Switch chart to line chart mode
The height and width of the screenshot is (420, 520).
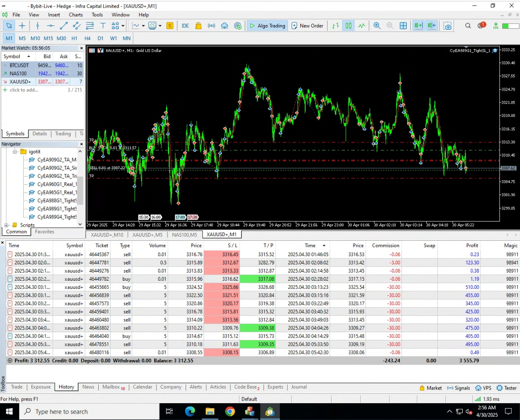[x=362, y=26]
